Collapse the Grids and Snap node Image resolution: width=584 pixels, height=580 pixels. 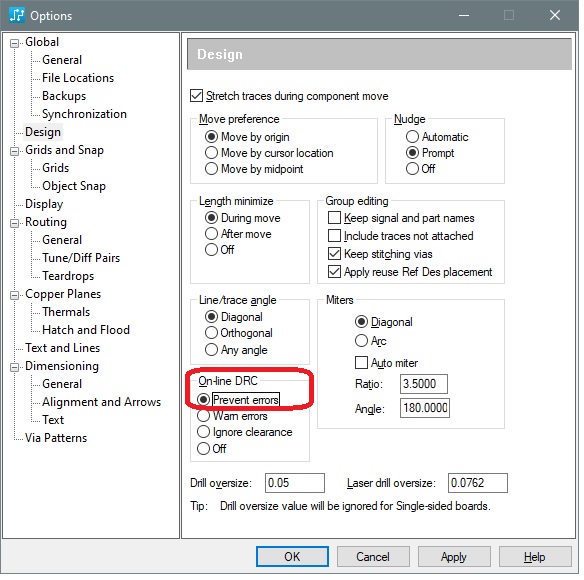coord(15,151)
